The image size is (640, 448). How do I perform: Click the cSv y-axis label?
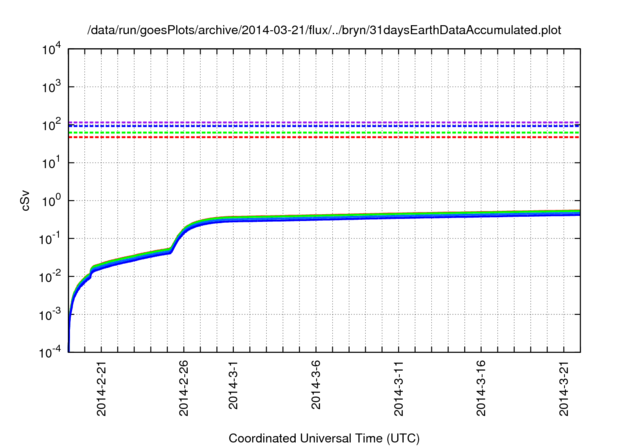[26, 201]
